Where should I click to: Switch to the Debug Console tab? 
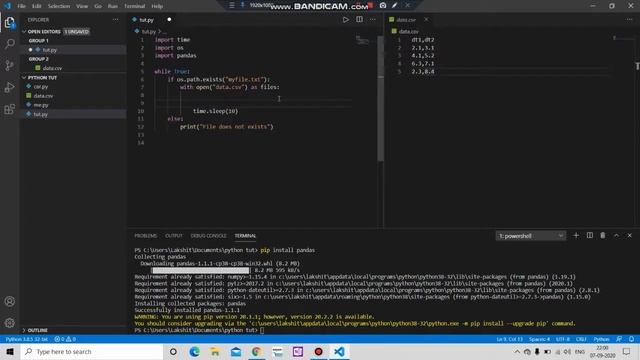(x=209, y=236)
